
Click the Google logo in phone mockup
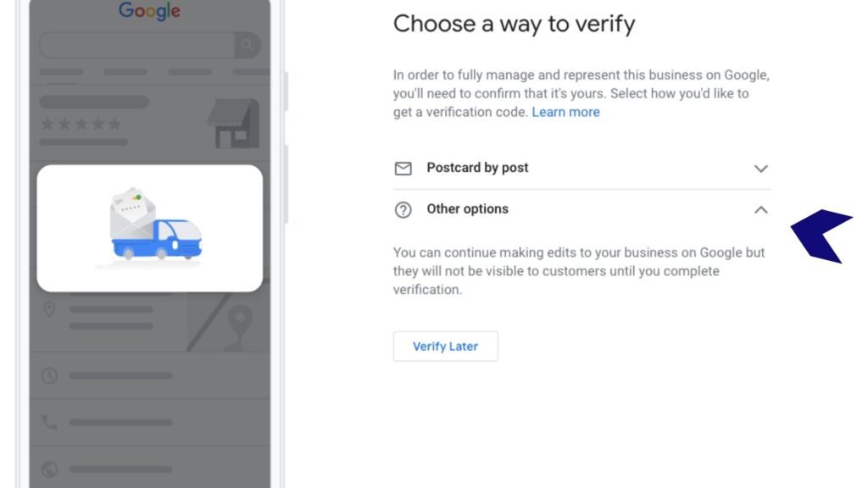click(x=149, y=10)
